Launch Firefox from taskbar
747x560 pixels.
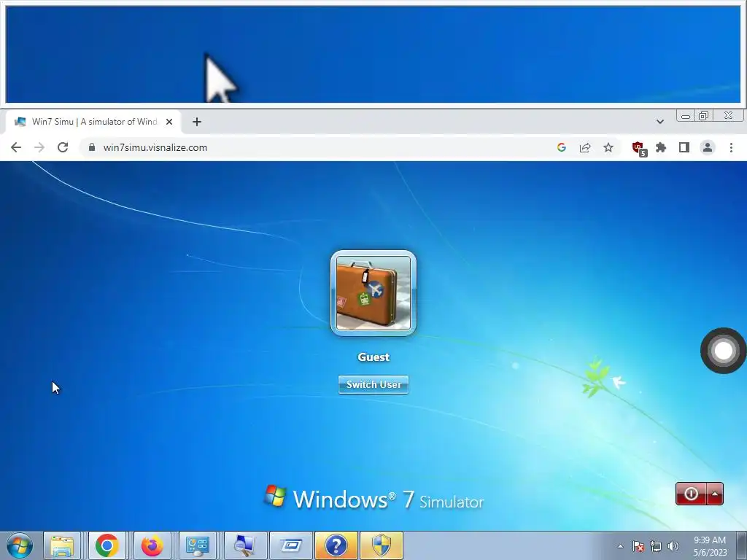[x=152, y=545]
